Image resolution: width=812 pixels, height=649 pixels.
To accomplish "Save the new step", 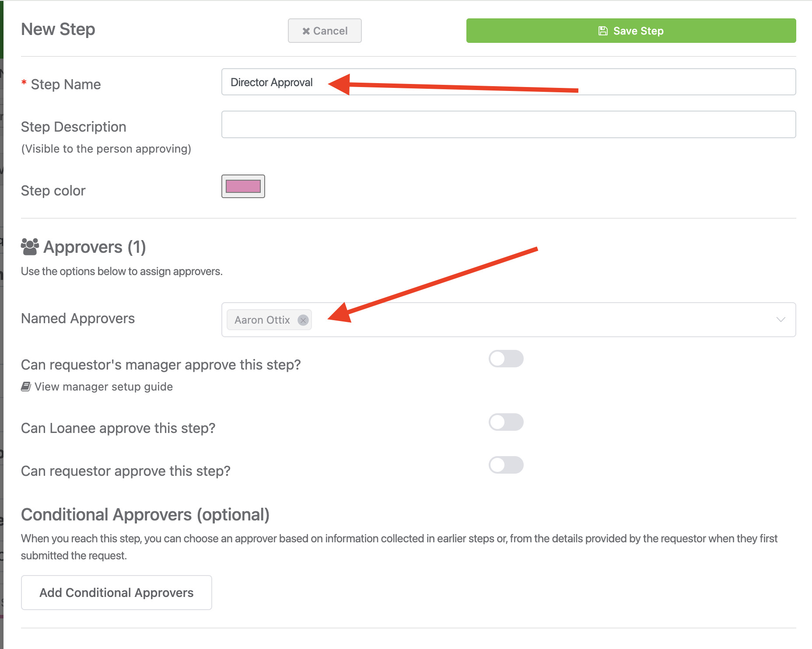I will 631,31.
